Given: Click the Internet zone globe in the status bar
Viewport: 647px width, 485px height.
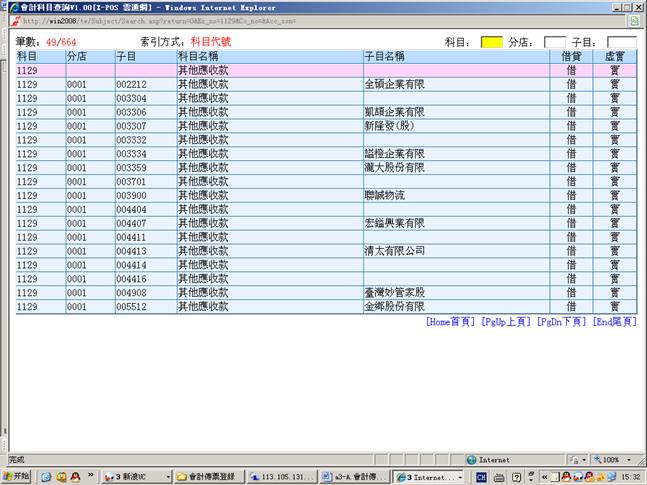Looking at the screenshot, I should coord(472,460).
